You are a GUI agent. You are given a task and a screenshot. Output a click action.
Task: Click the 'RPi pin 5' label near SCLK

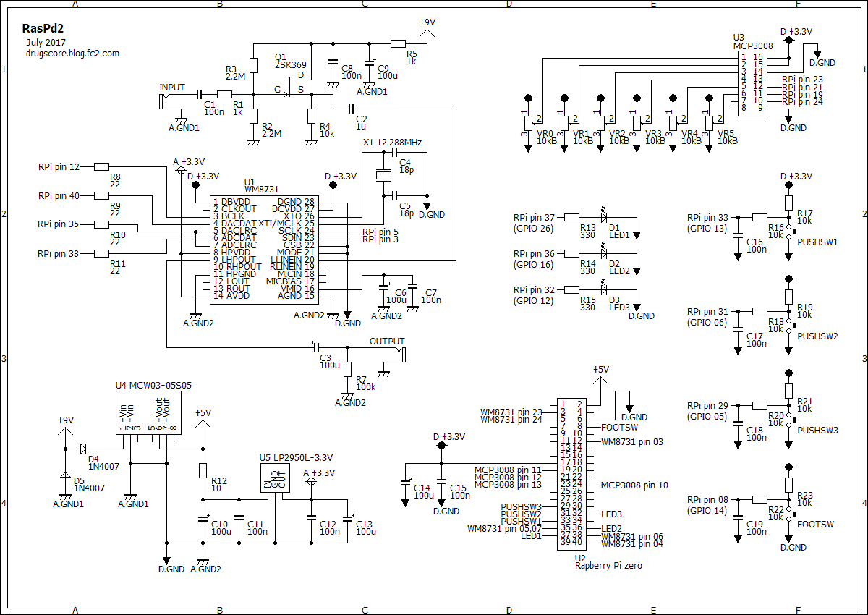click(380, 232)
